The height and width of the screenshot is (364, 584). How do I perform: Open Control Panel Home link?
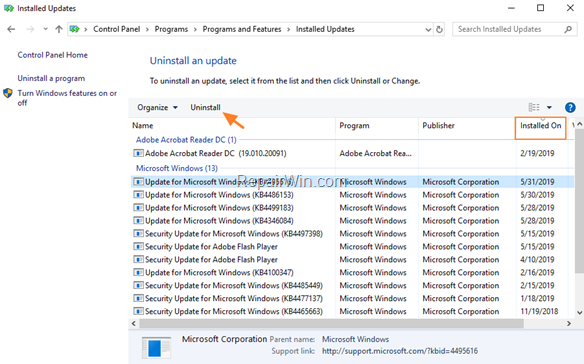(x=53, y=55)
